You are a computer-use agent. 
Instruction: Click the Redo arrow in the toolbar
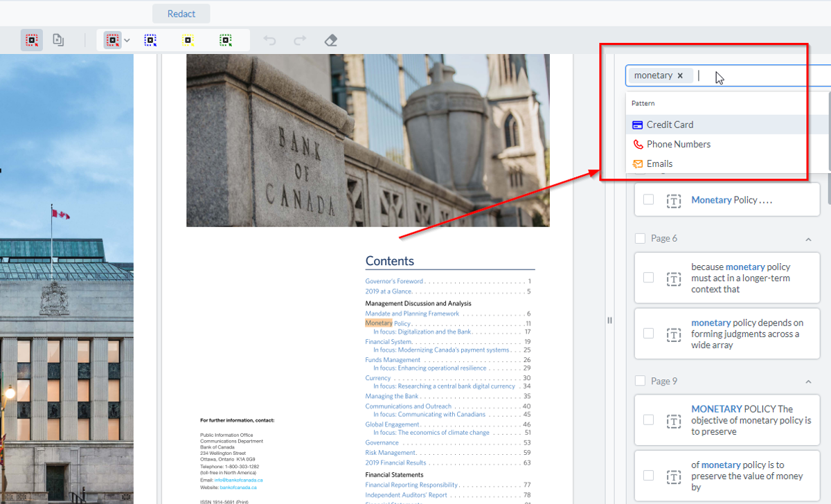point(299,39)
